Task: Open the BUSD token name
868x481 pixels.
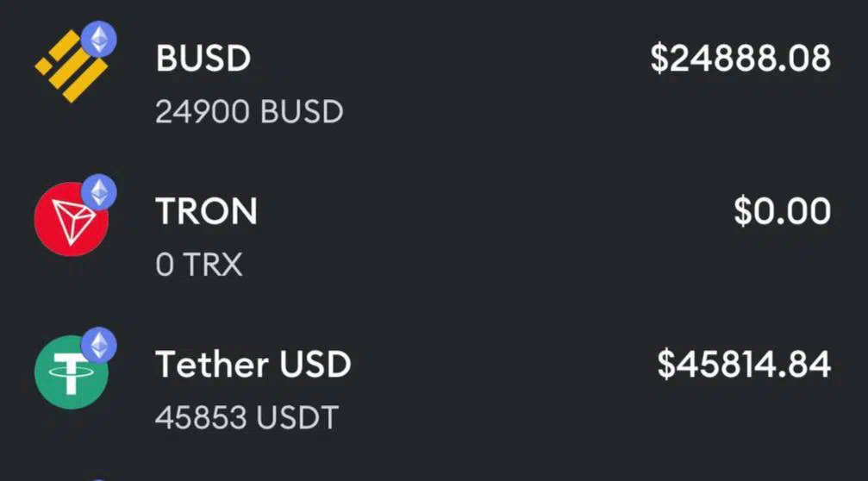Action: click(x=203, y=58)
